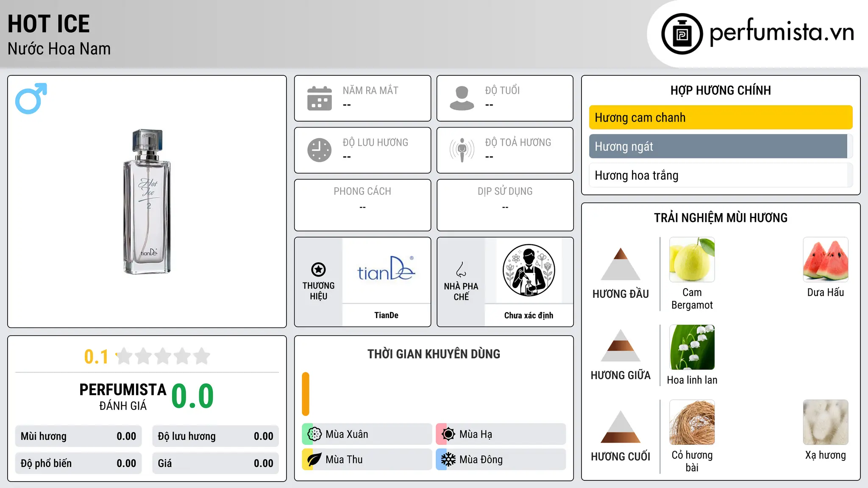This screenshot has width=868, height=488.
Task: Click the DỊP SỬ DỤNG label
Action: coord(505,191)
